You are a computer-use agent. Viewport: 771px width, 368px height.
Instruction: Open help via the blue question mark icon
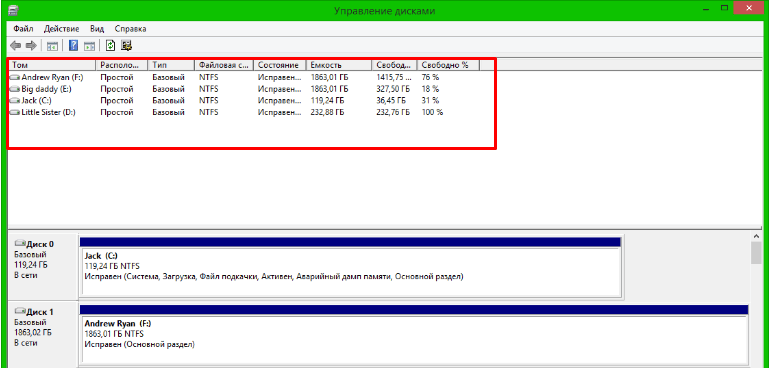[74, 46]
